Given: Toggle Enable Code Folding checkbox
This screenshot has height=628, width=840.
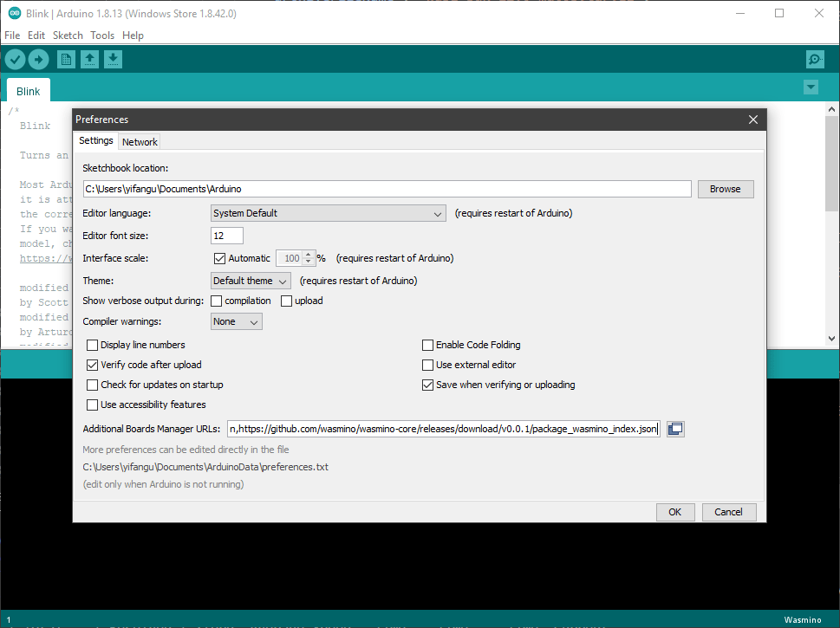Looking at the screenshot, I should 427,345.
